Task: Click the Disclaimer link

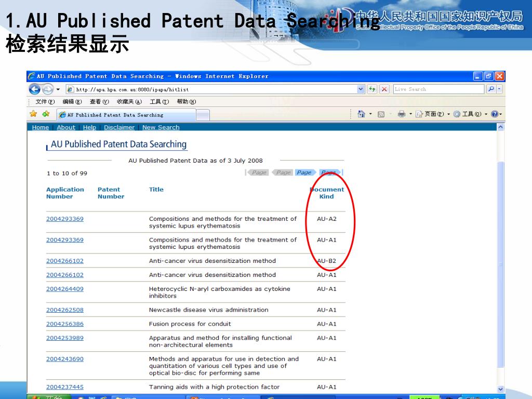Action: coord(119,127)
